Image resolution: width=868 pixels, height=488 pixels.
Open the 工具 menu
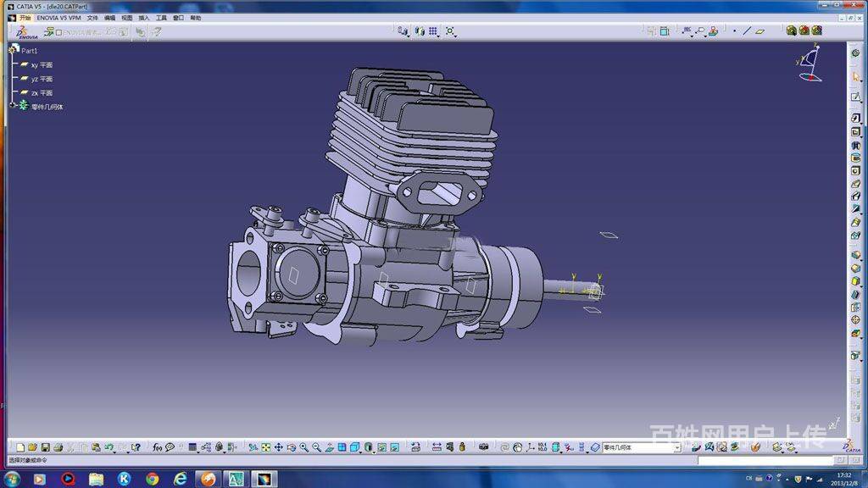(161, 18)
